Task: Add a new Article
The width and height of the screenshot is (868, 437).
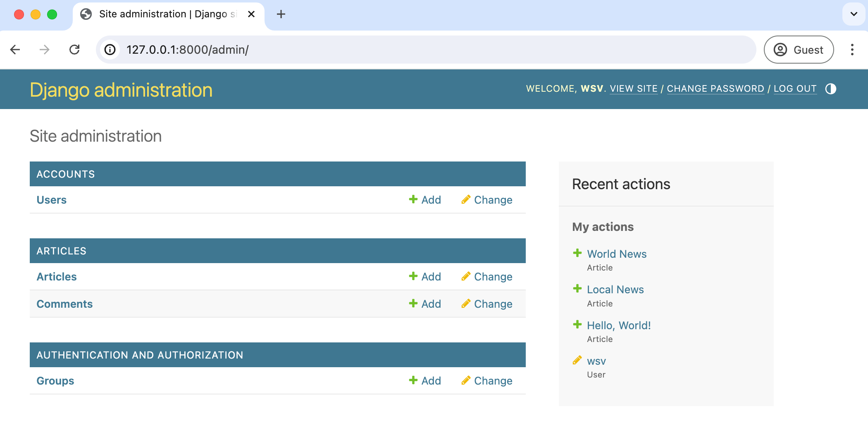Action: pyautogui.click(x=425, y=277)
